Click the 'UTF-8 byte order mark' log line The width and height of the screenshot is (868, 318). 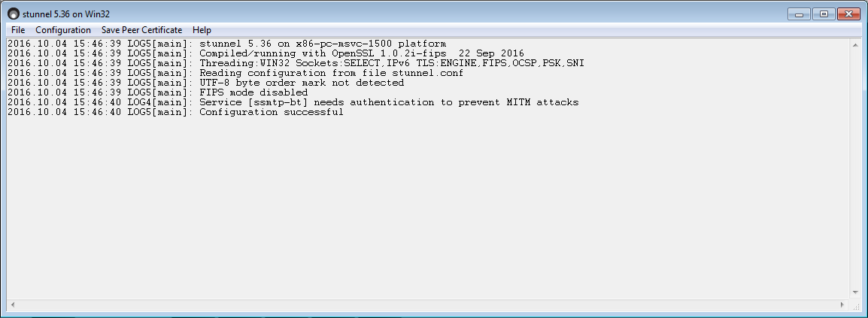coord(206,83)
